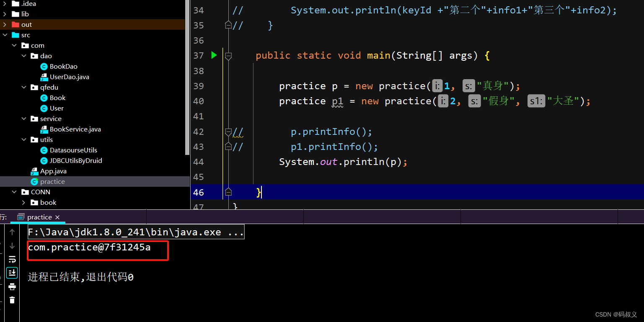Click exit message 进程已结束,退出代码0
Screen dimensions: 644x322
[x=81, y=277]
